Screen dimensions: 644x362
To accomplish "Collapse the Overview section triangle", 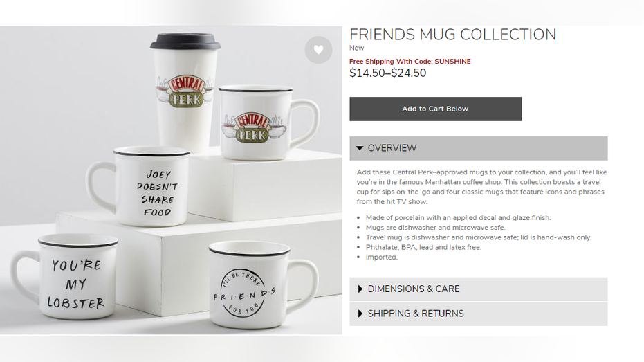I will click(360, 148).
